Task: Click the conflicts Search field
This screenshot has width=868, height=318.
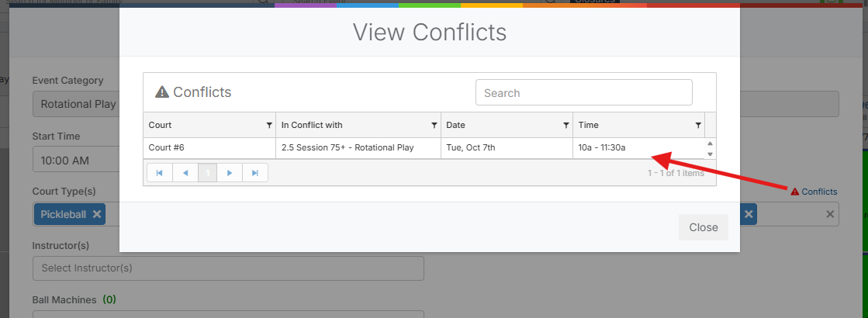Action: (x=583, y=93)
